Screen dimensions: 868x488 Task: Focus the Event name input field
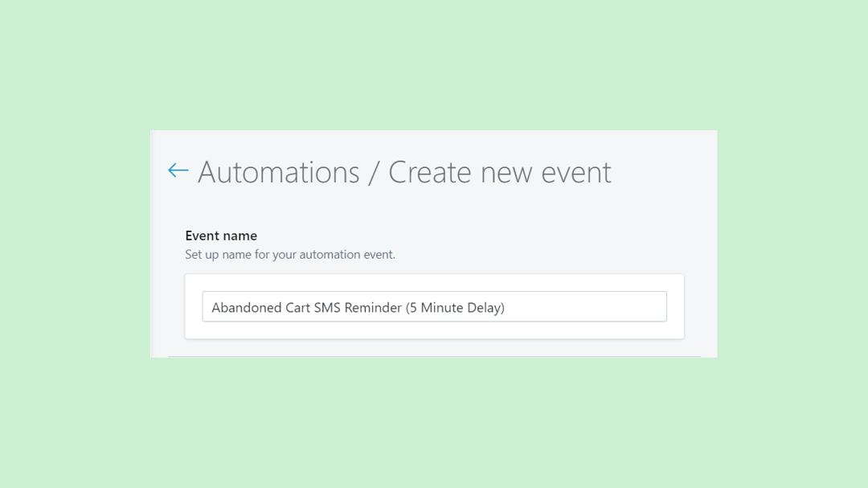(434, 306)
